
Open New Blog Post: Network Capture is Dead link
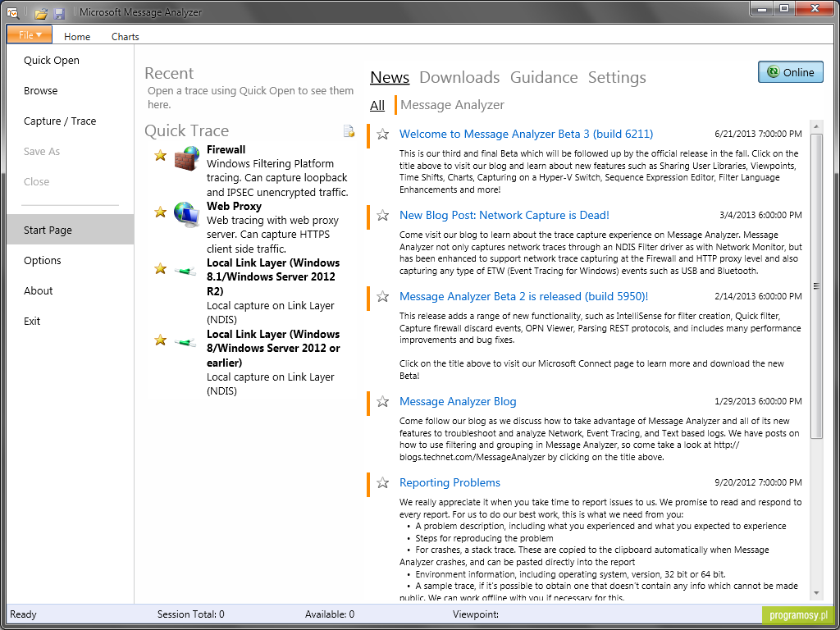point(504,216)
